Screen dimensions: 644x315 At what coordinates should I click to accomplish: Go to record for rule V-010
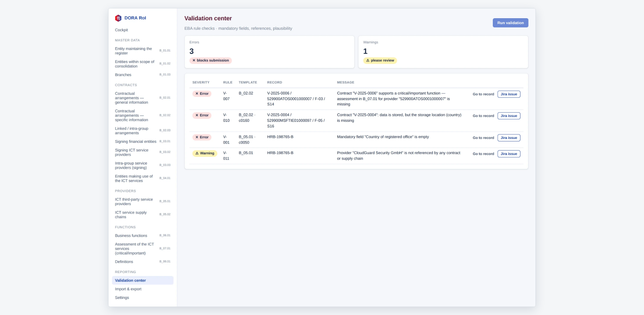tap(483, 116)
